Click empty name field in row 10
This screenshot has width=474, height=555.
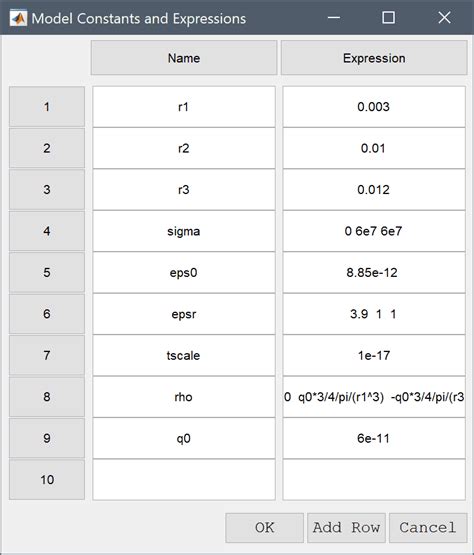tap(184, 480)
